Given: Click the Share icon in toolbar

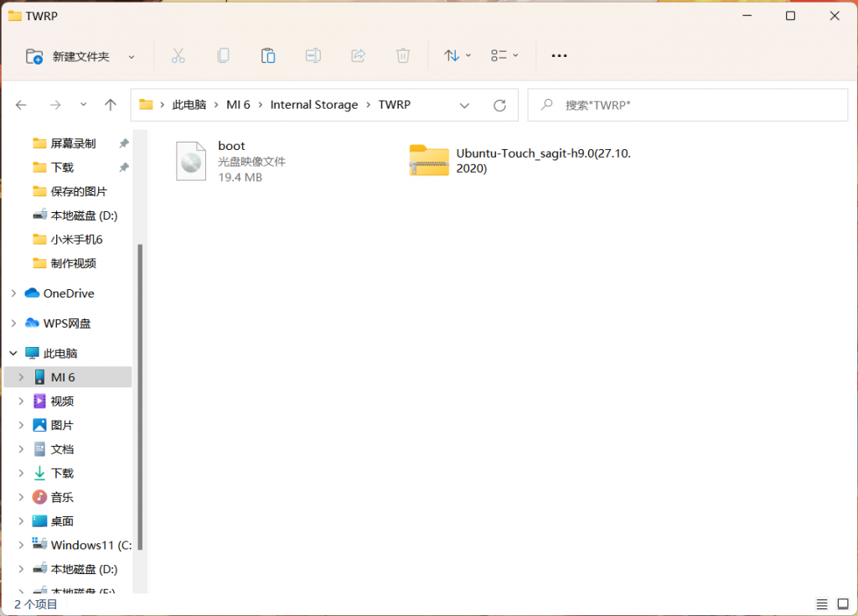Looking at the screenshot, I should (x=358, y=55).
